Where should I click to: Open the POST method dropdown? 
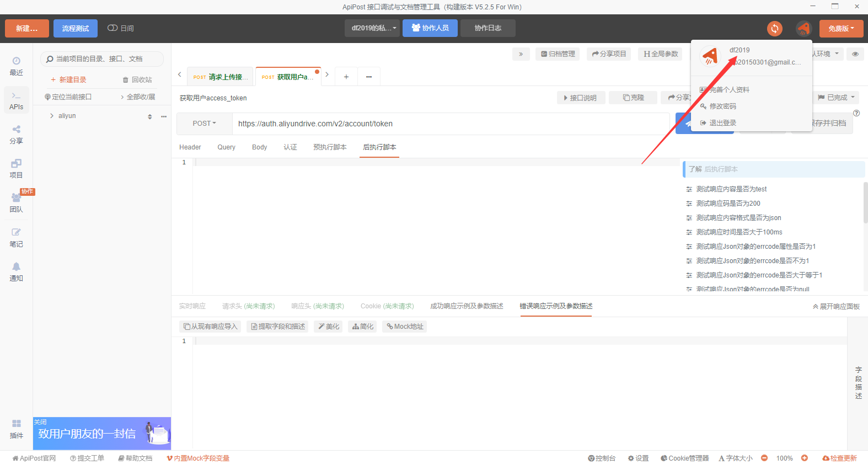[x=205, y=124]
